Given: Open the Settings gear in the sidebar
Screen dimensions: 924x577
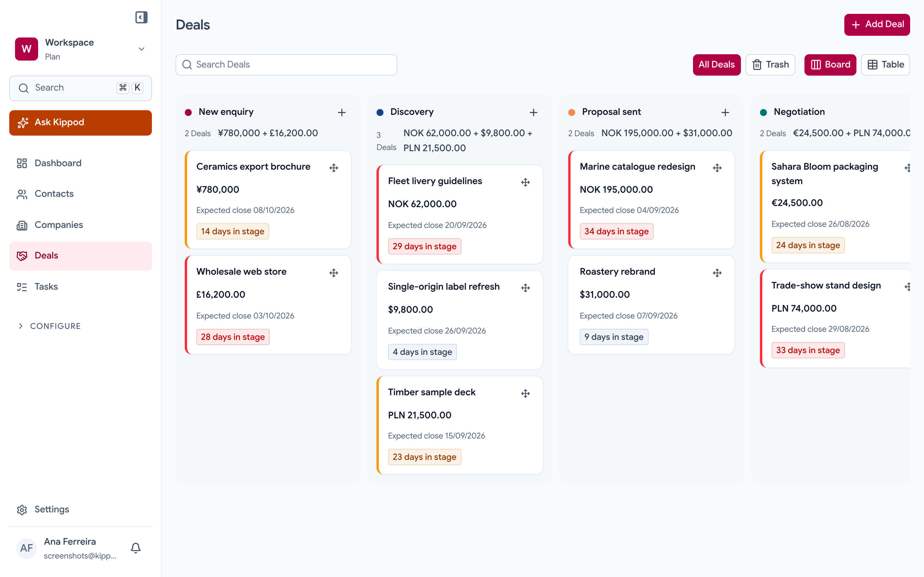Looking at the screenshot, I should (x=22, y=510).
